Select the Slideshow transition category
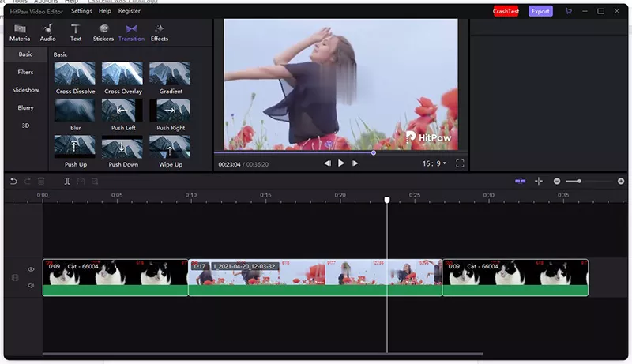The width and height of the screenshot is (632, 364). pyautogui.click(x=25, y=90)
